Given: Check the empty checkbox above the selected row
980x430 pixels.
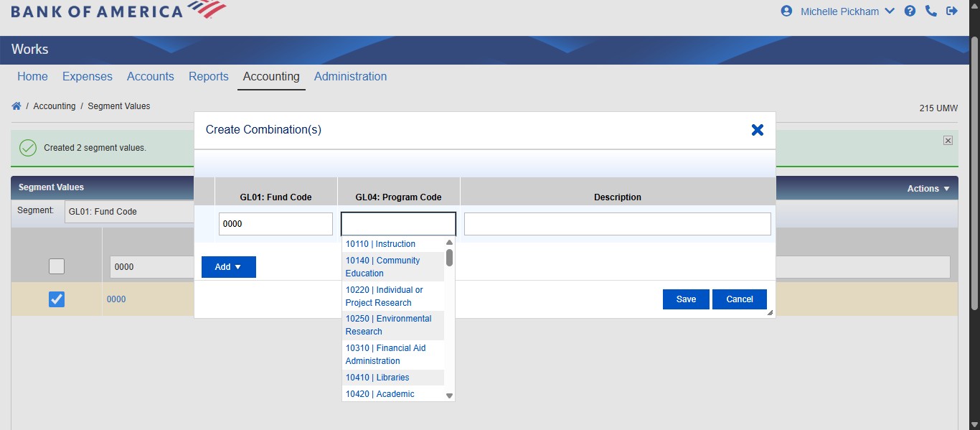Looking at the screenshot, I should point(56,266).
